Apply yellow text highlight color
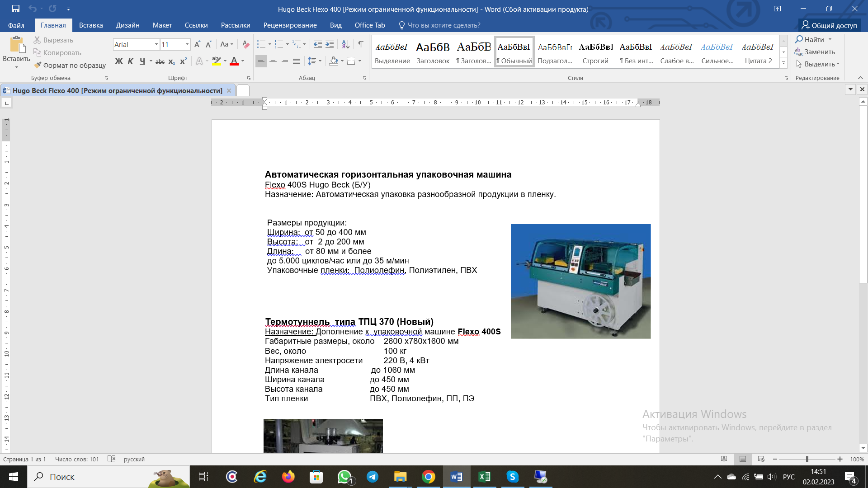This screenshot has width=868, height=488. (x=217, y=61)
